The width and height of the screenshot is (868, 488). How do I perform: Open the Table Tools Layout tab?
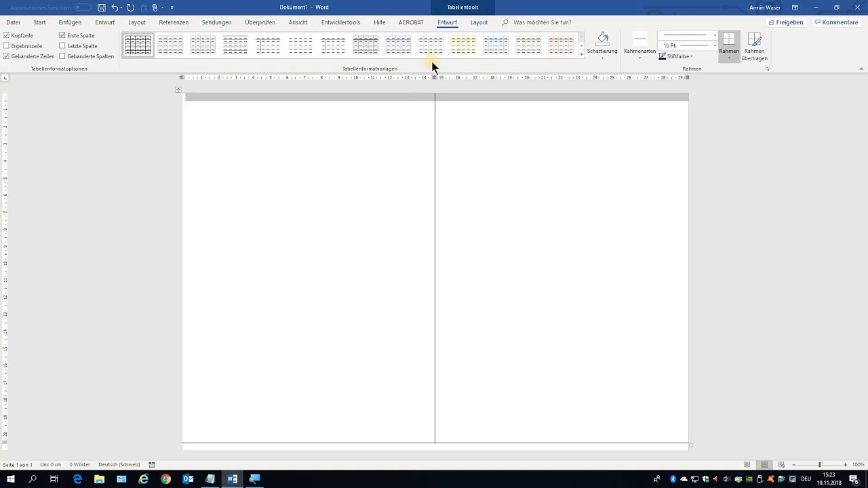pyautogui.click(x=479, y=22)
